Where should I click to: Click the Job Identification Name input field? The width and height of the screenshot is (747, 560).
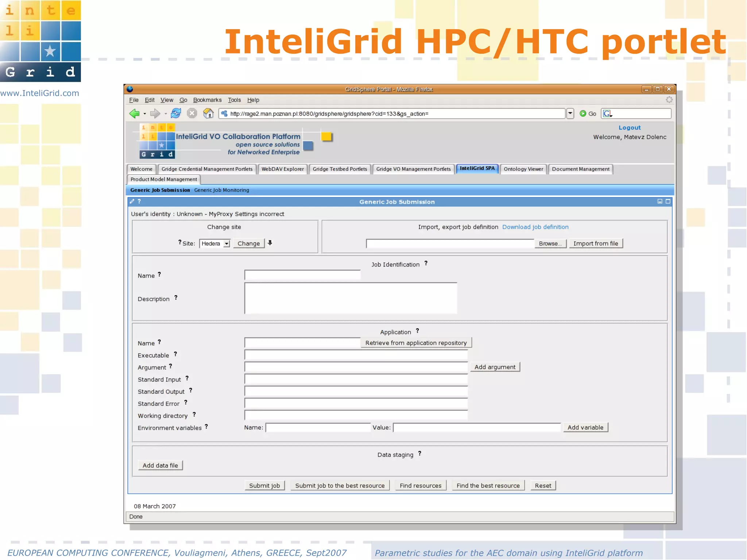click(x=302, y=275)
